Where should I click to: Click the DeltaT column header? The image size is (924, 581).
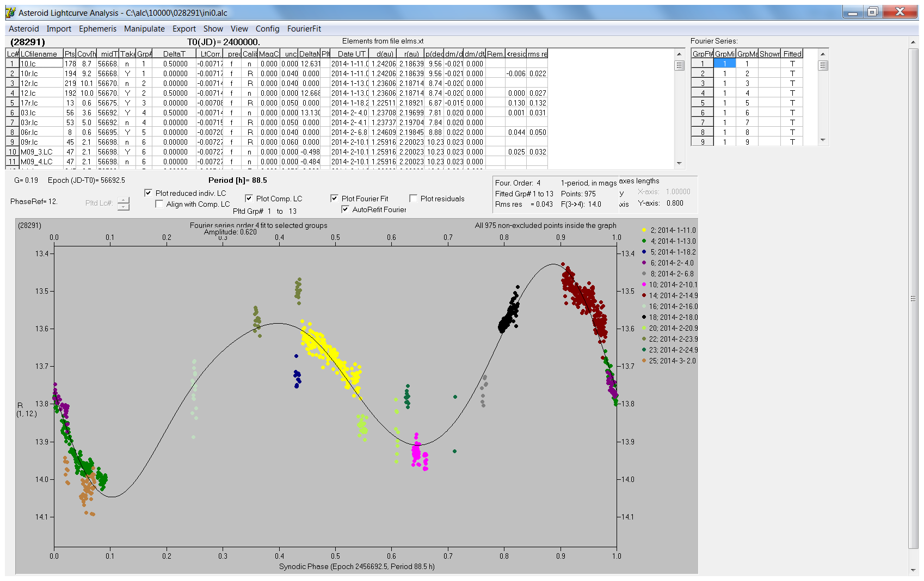(174, 54)
